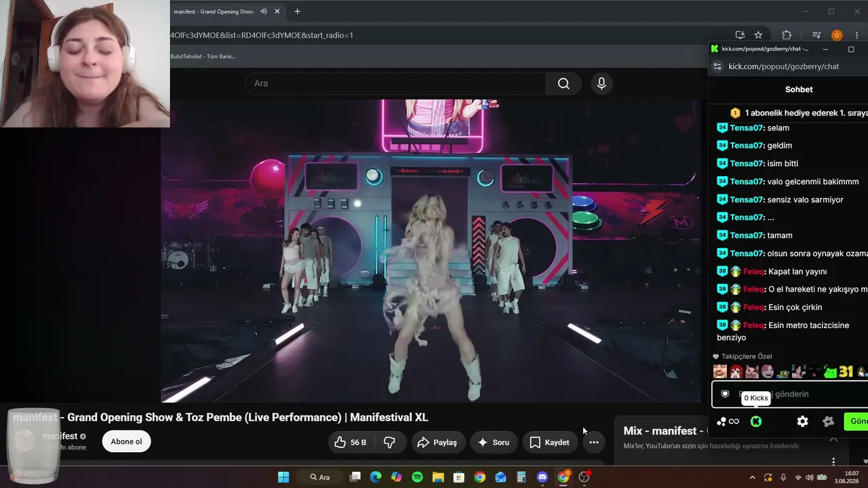Open OBS Studio from the taskbar
This screenshot has width=868, height=488.
[584, 477]
